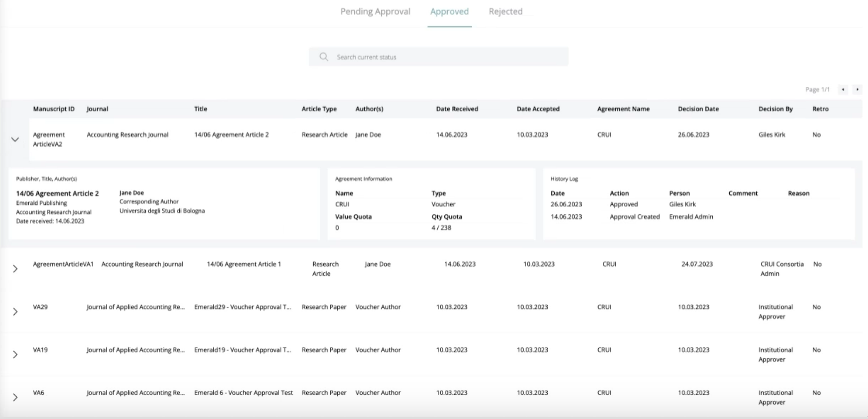
Task: Click 14/06 Agreement Article 1 title
Action: 243,264
